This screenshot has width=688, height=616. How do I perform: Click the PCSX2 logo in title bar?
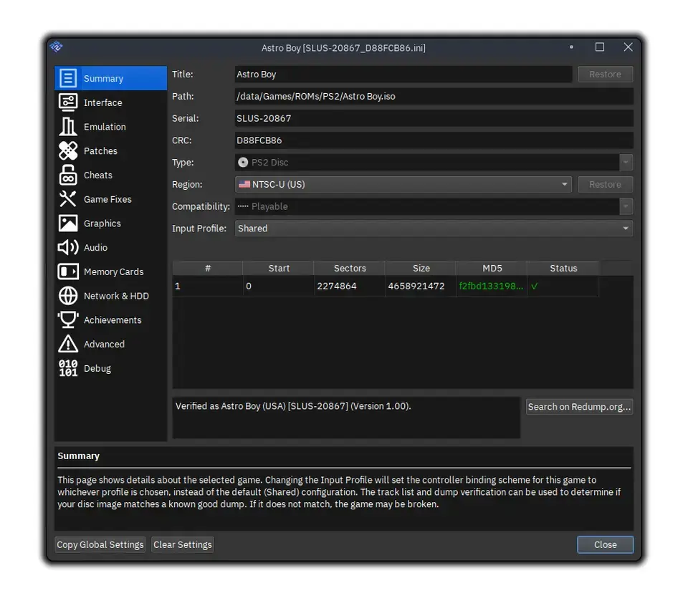(x=56, y=46)
